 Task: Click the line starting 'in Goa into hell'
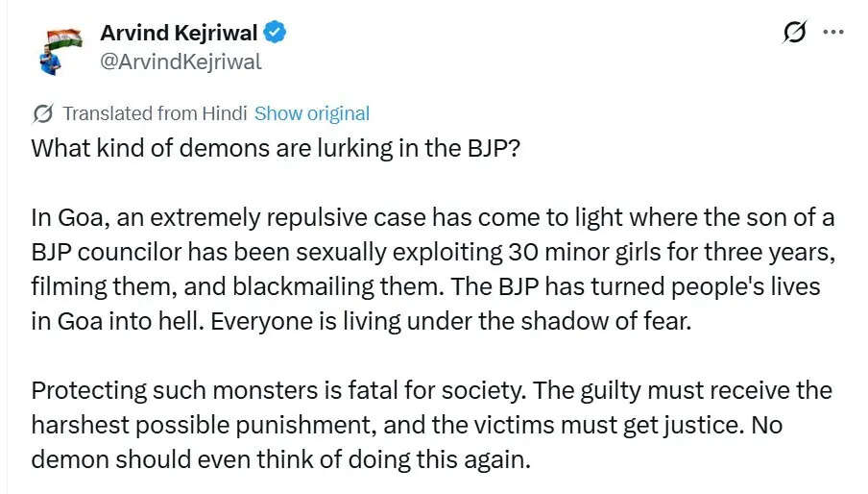360,322
